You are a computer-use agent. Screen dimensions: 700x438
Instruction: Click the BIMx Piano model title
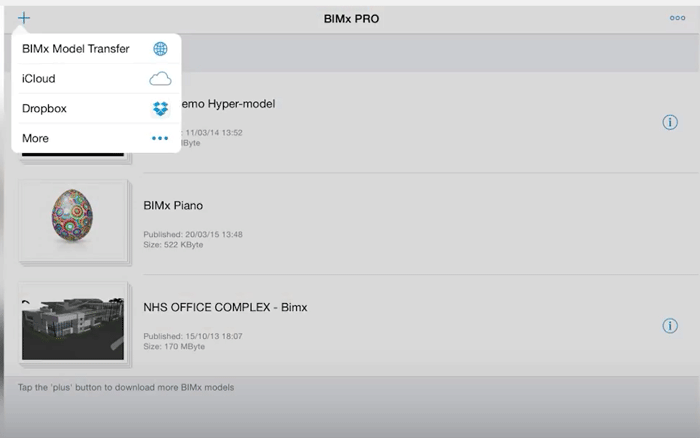[173, 206]
